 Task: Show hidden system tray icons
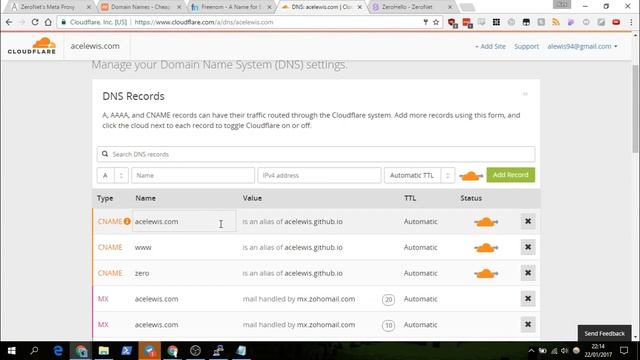(531, 351)
